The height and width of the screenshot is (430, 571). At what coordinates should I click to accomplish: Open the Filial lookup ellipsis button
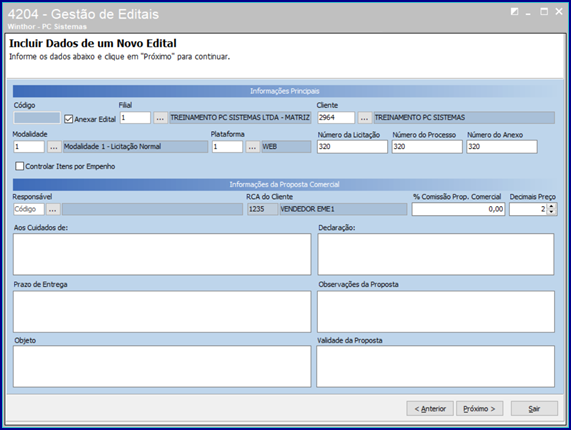(x=160, y=118)
